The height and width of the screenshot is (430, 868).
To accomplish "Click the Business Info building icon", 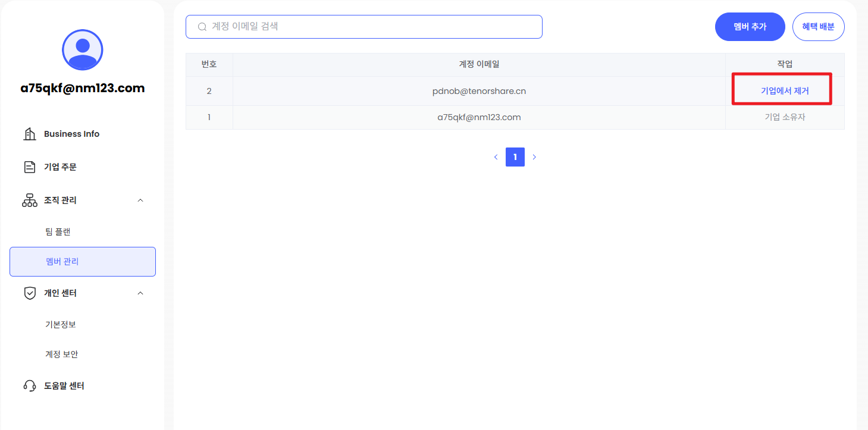I will tap(30, 134).
